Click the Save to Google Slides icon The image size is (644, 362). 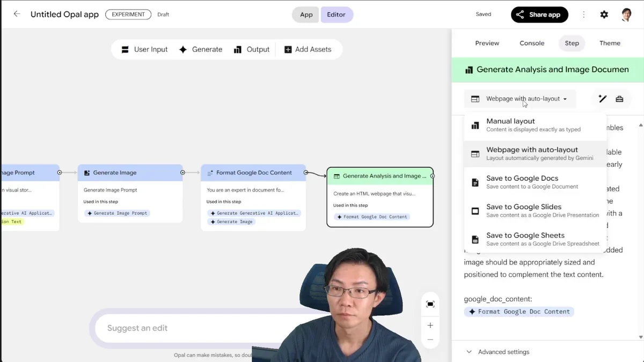(x=475, y=211)
